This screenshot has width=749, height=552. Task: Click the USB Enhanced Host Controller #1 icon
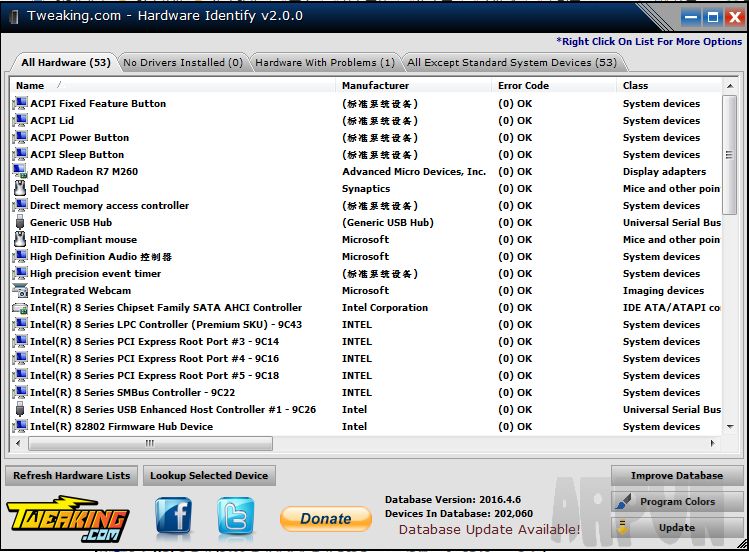coord(20,410)
